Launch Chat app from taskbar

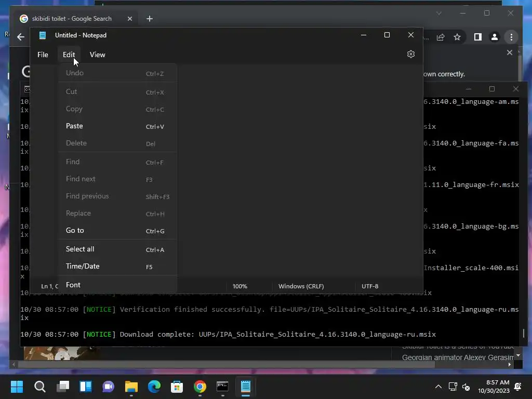click(x=108, y=387)
